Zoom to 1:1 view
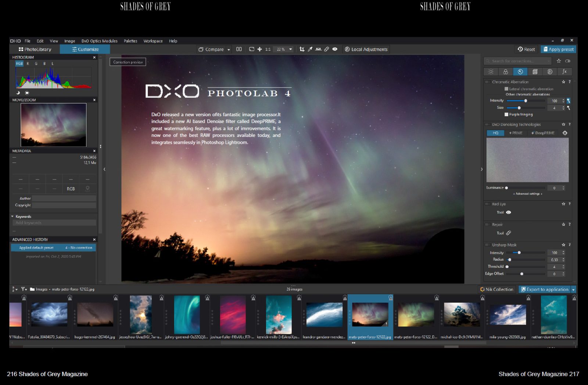The height and width of the screenshot is (385, 588). click(268, 49)
